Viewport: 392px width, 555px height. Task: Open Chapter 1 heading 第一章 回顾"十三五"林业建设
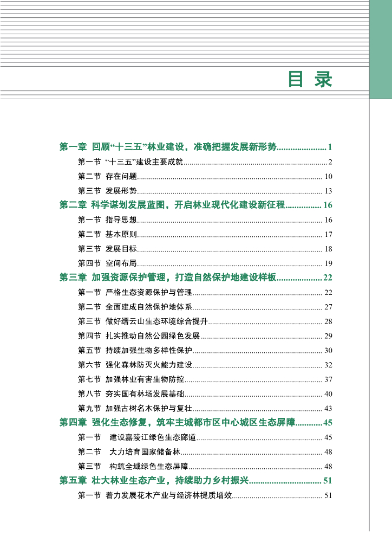coord(195,147)
